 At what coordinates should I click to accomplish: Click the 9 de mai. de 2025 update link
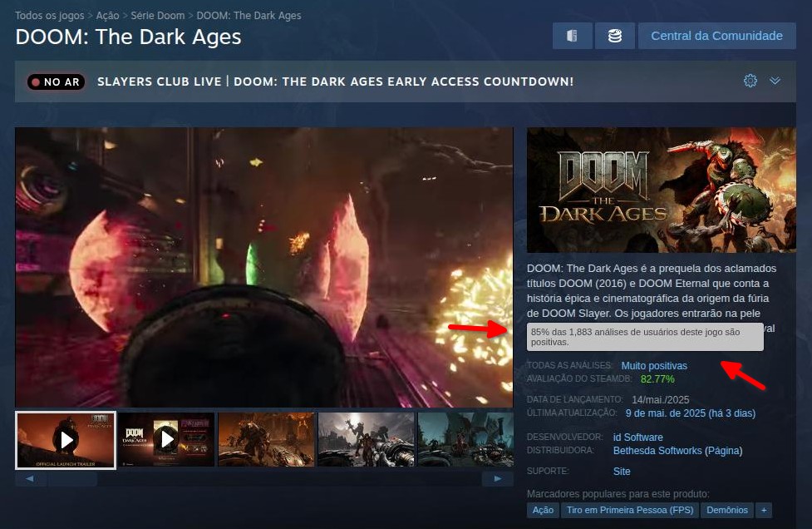point(691,413)
